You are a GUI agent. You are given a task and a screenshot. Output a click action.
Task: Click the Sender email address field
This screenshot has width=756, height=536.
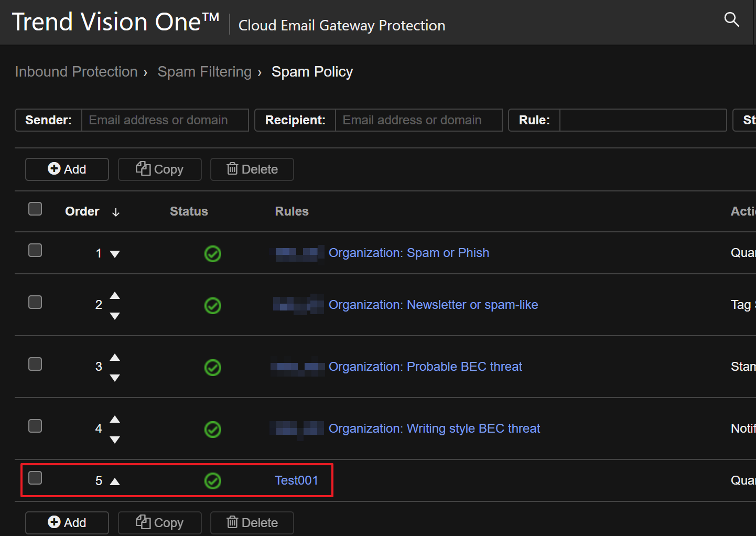click(165, 120)
